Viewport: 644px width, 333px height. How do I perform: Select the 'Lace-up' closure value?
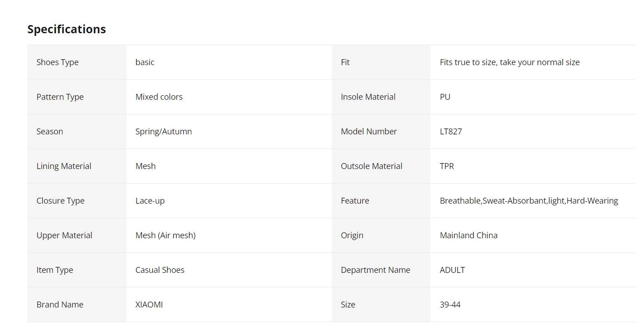(150, 201)
